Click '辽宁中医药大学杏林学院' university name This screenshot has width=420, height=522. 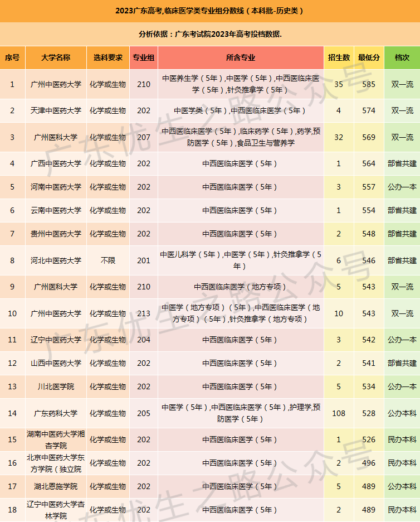pyautogui.click(x=56, y=510)
